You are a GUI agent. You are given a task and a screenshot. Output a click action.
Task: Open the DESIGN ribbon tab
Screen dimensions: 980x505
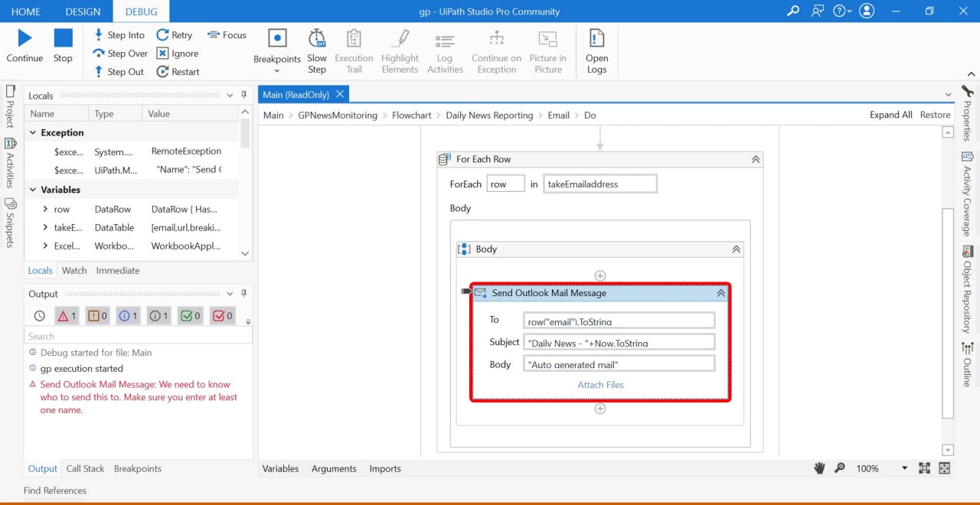[x=83, y=11]
